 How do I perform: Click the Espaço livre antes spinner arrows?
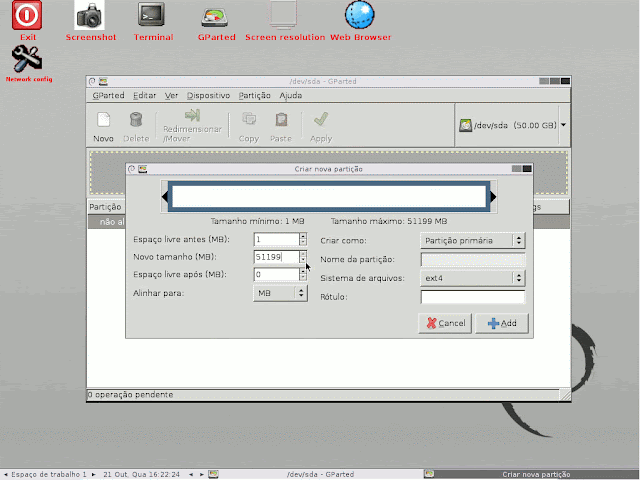[303, 239]
